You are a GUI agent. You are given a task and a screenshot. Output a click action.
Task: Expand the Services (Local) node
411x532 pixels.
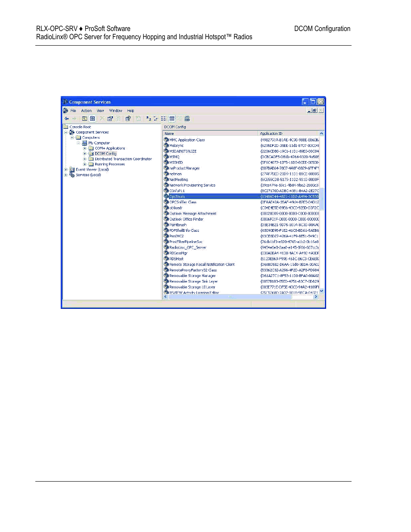[x=66, y=175]
